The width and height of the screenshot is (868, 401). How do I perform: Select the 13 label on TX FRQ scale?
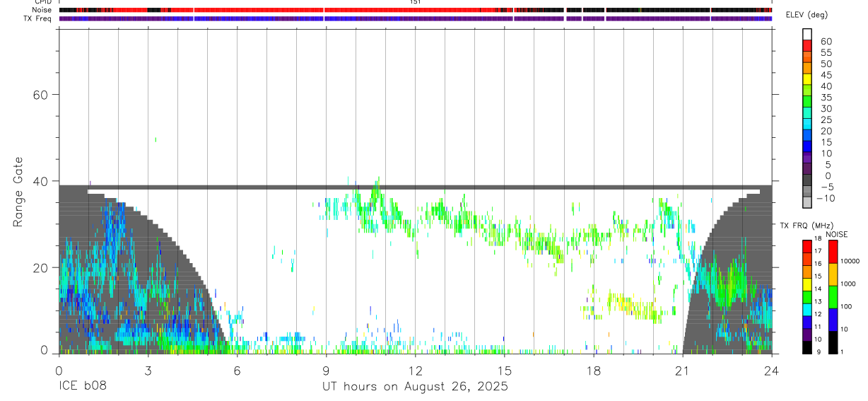pos(818,302)
